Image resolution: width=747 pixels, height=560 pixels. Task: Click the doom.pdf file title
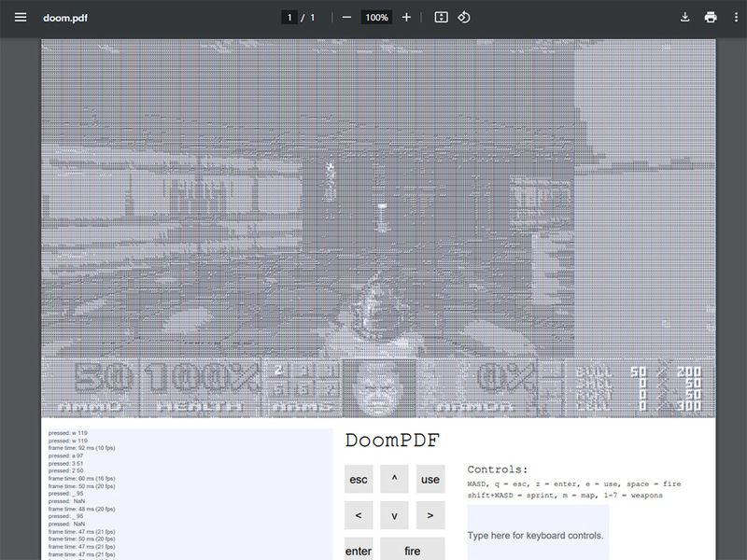pos(65,18)
